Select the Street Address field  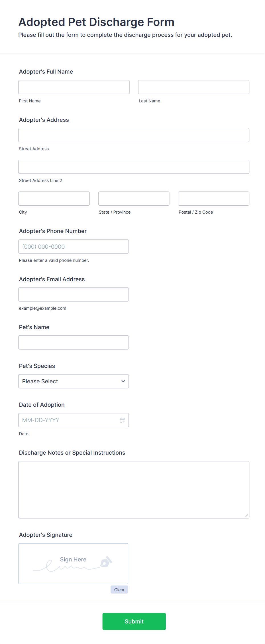click(134, 135)
